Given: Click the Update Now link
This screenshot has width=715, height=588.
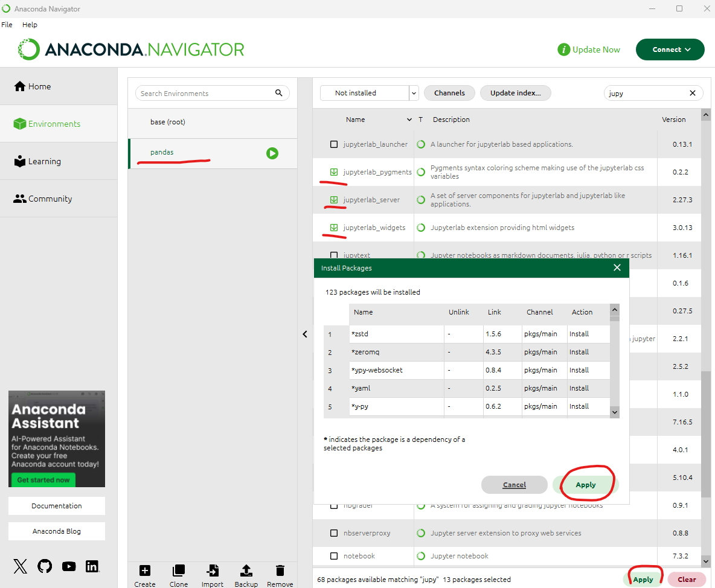Looking at the screenshot, I should pos(596,50).
